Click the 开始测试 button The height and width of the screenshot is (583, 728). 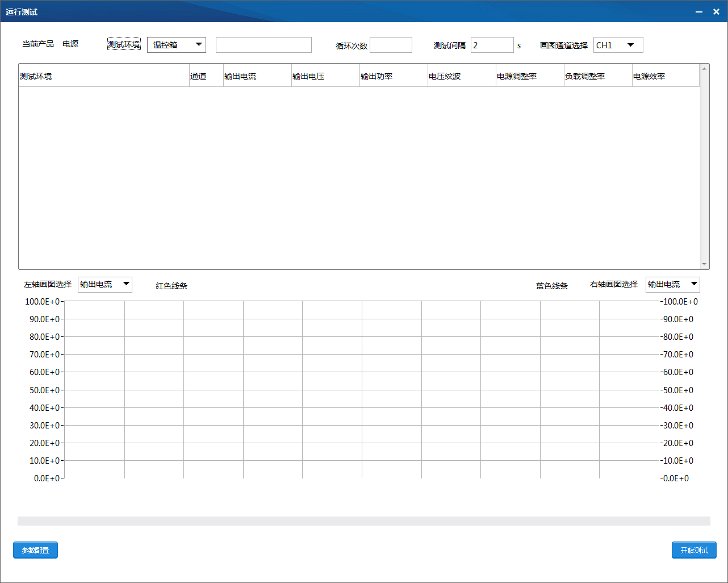point(694,550)
